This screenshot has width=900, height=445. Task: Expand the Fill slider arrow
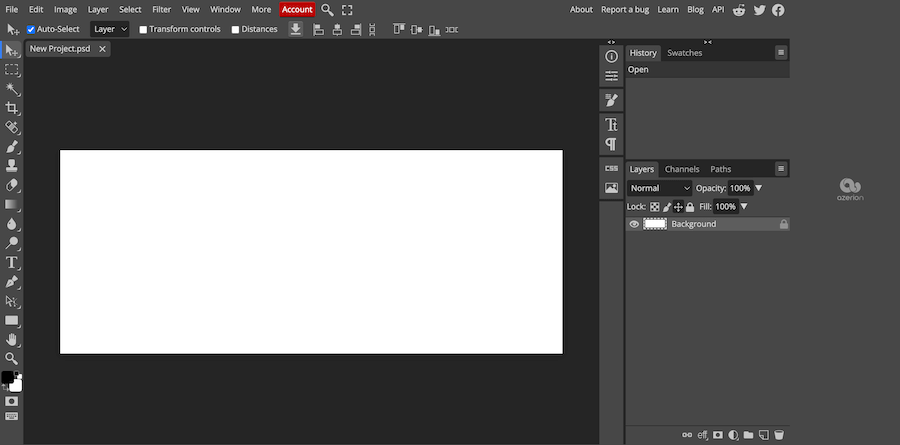tap(744, 207)
